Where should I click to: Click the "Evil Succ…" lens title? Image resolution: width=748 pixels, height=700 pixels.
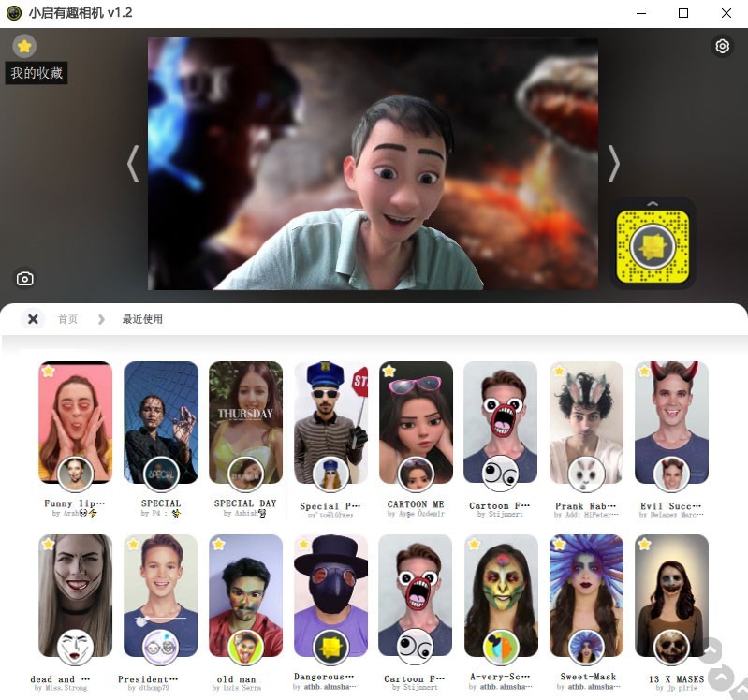(x=670, y=506)
